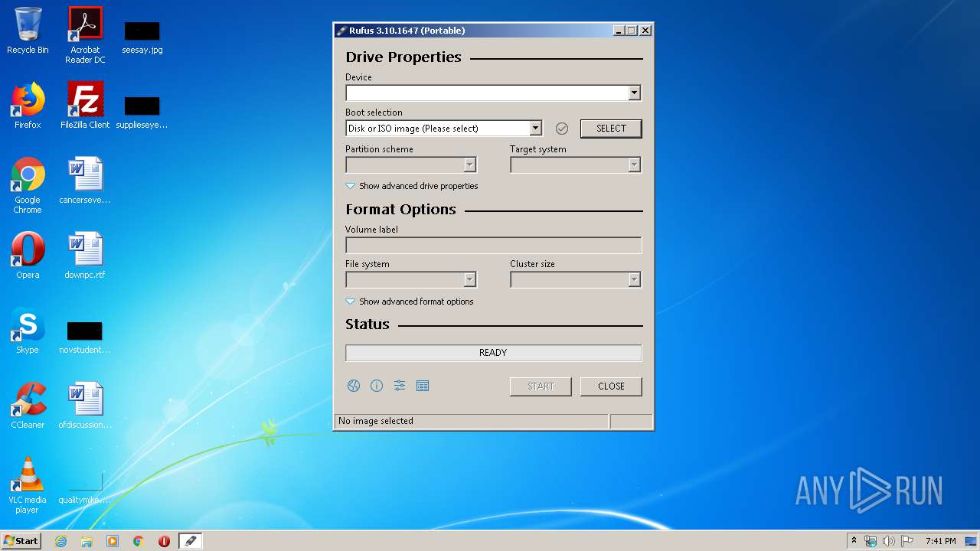Select the cancerseve Word document
The width and height of the screenshot is (980, 551).
pyautogui.click(x=85, y=181)
